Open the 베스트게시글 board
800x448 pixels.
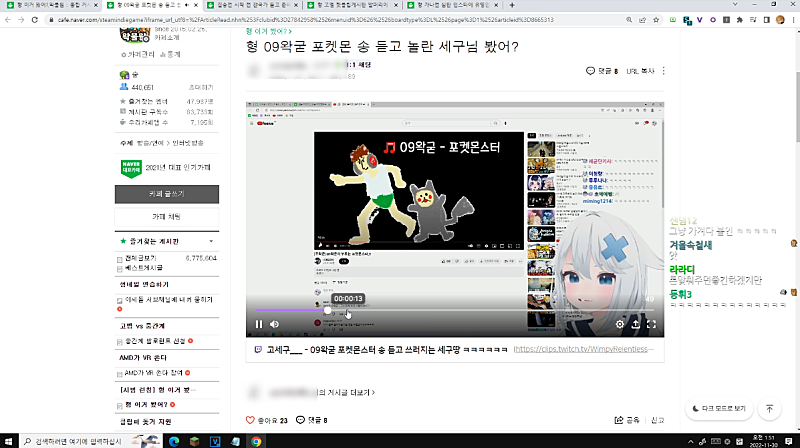click(x=144, y=267)
